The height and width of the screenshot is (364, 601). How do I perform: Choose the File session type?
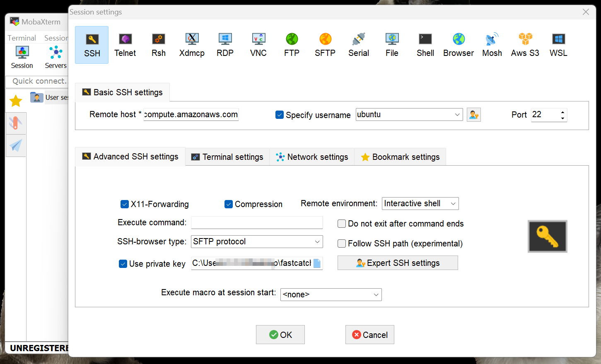point(392,45)
